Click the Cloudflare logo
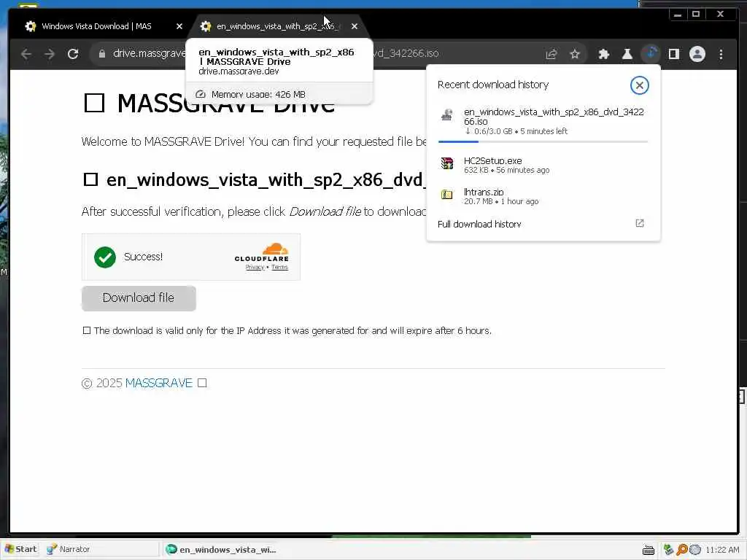 262,252
